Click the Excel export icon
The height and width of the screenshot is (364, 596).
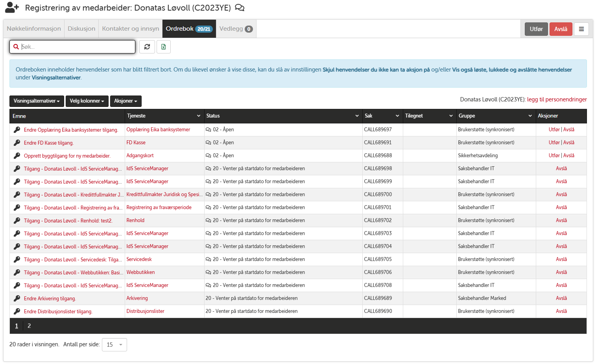(163, 47)
